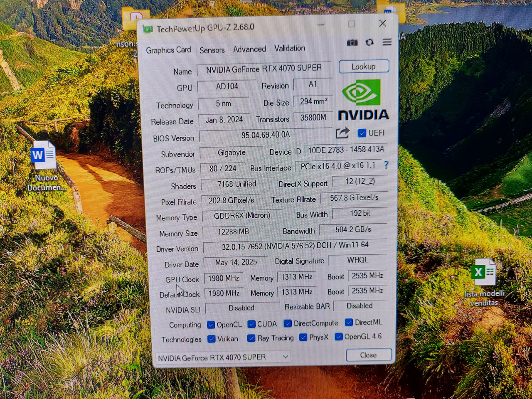Click the DirectX Support value 12 (12_2)

[x=360, y=182]
